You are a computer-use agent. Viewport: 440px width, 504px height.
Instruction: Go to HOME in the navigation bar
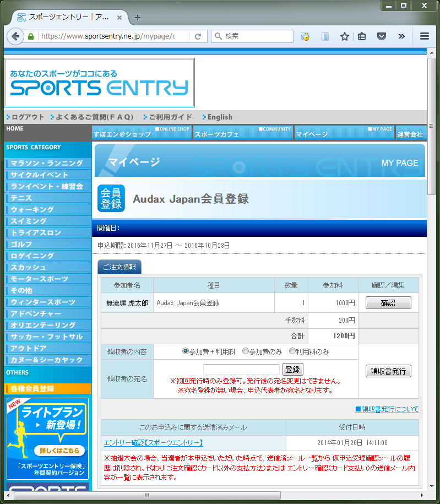(15, 128)
